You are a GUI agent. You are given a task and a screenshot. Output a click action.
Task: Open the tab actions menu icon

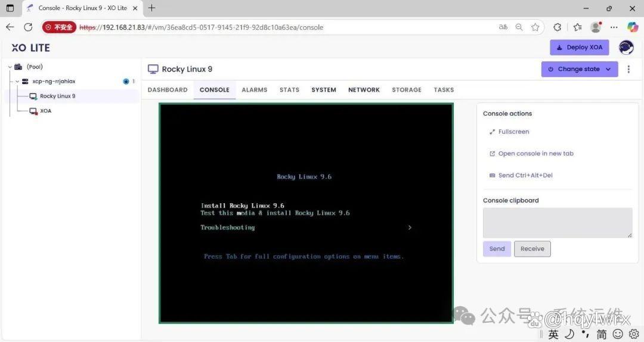pos(10,8)
